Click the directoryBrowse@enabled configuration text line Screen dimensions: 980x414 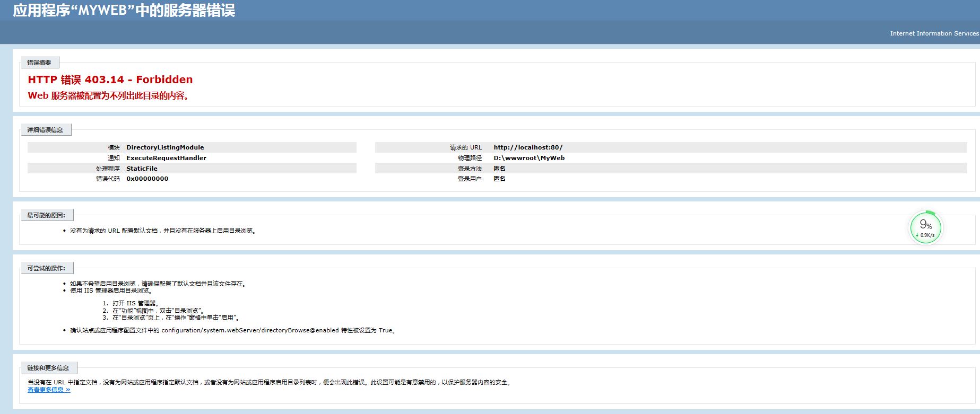pos(232,330)
